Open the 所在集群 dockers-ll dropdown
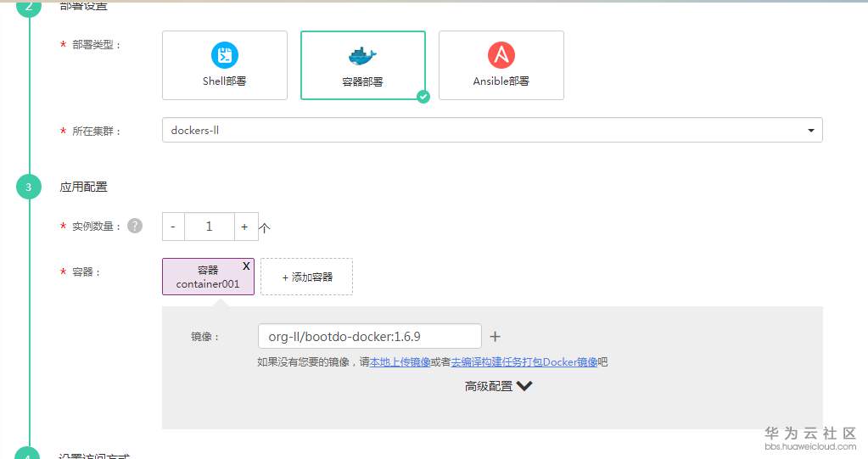 [x=492, y=130]
